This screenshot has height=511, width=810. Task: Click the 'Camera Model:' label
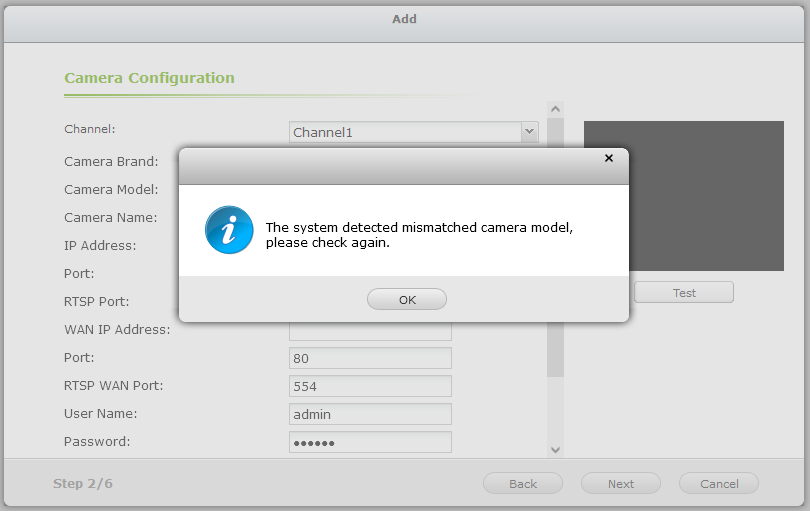click(111, 190)
